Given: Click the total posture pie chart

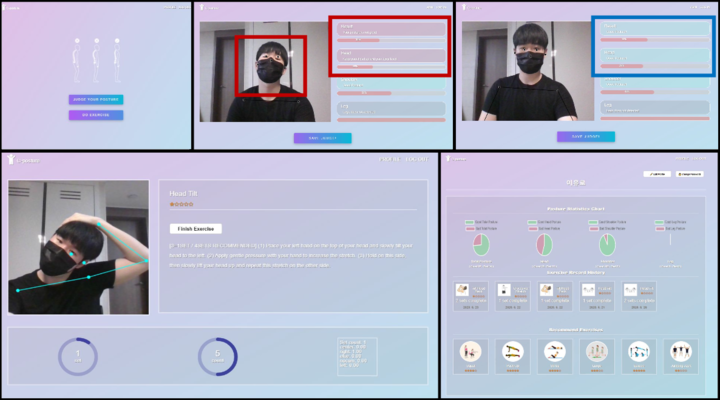Looking at the screenshot, I should (x=481, y=245).
